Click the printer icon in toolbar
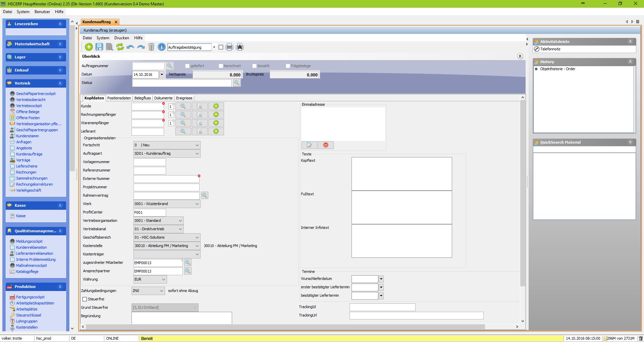The image size is (644, 342). tap(229, 47)
